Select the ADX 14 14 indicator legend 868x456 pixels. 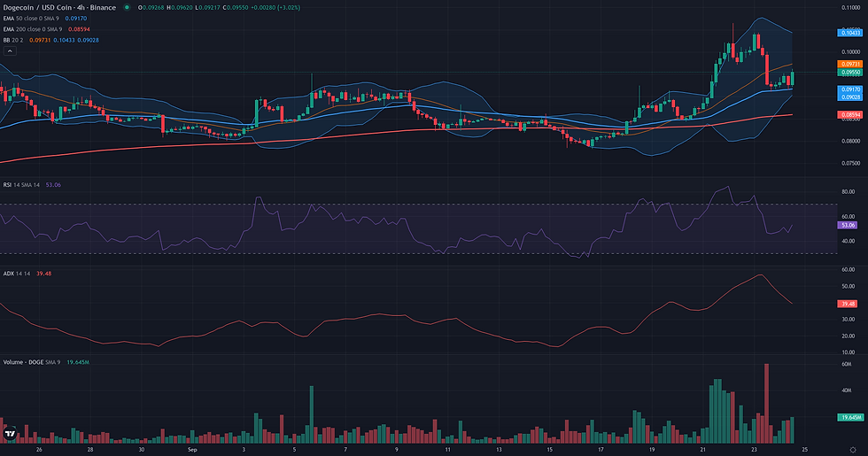[x=17, y=274]
